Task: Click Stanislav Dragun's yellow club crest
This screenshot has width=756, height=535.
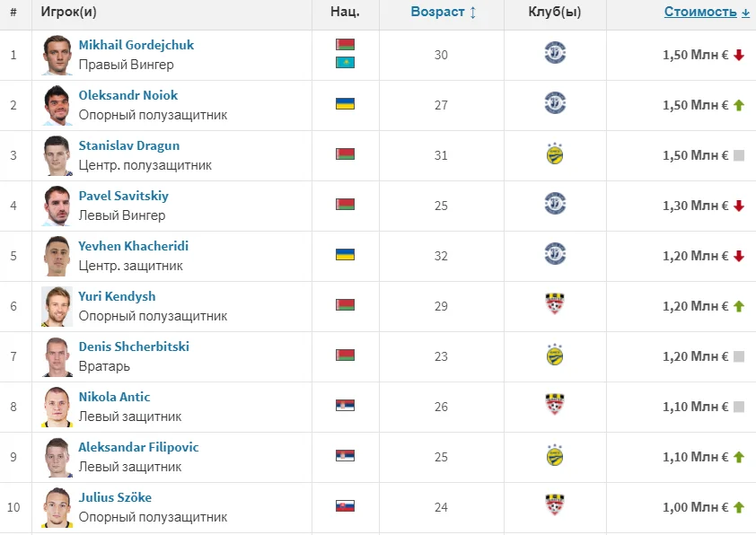Action: [x=555, y=154]
